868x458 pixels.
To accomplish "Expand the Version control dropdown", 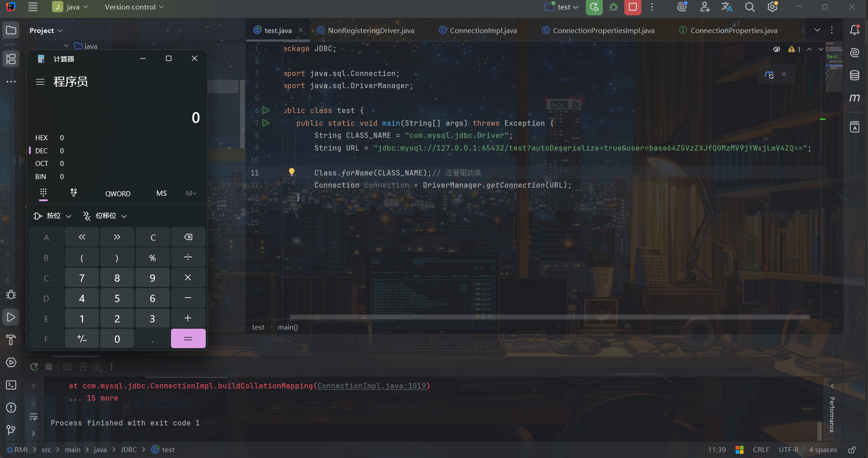I will (x=134, y=7).
